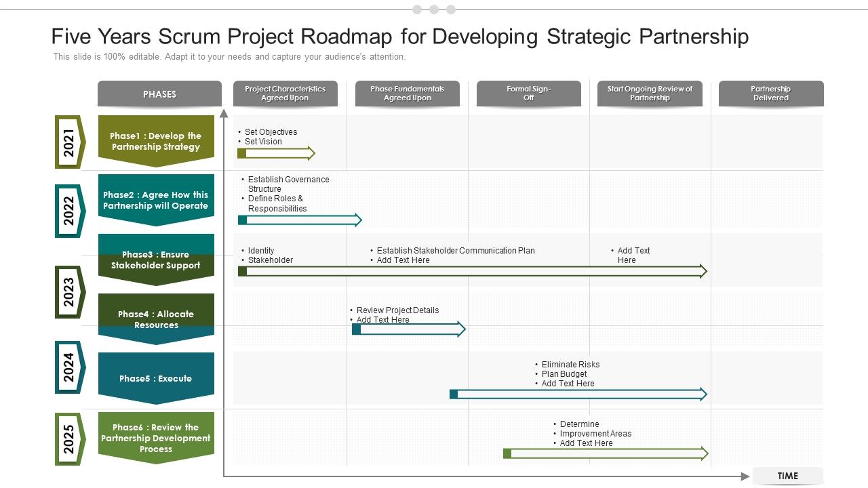Click the 'Plan Budget' bullet
Screen dimensions: 868x488
tap(564, 374)
